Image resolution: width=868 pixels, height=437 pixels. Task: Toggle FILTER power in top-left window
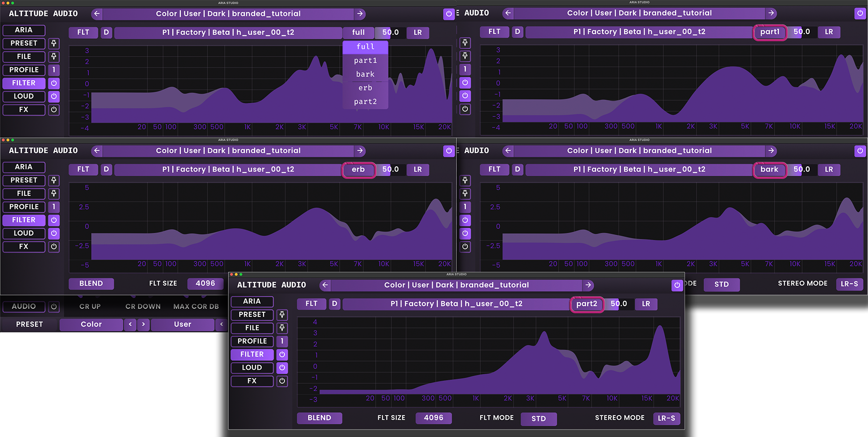(54, 83)
